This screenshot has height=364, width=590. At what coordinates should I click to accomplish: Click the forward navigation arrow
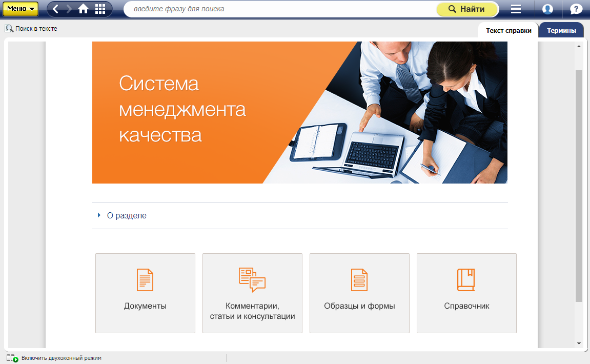click(69, 9)
